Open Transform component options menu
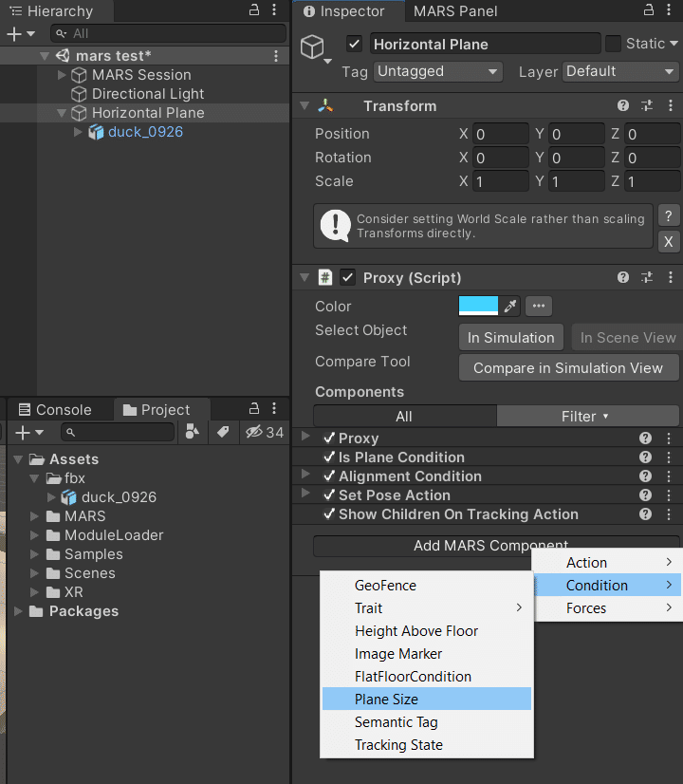This screenshot has width=683, height=784. click(670, 105)
